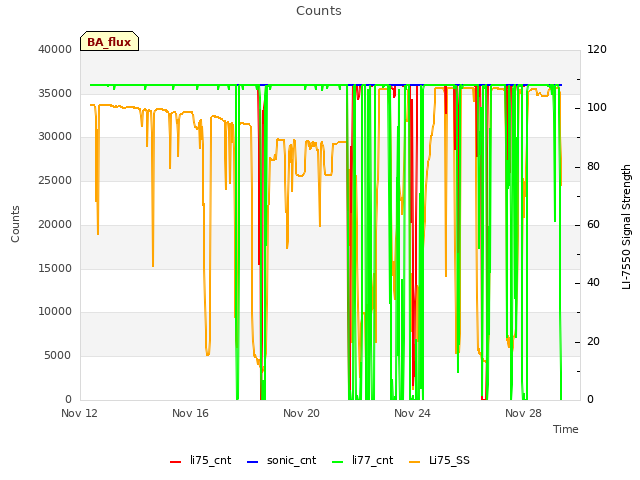This screenshot has width=640, height=480.
Task: Click the 20 right axis tick label
Action: [x=593, y=341]
